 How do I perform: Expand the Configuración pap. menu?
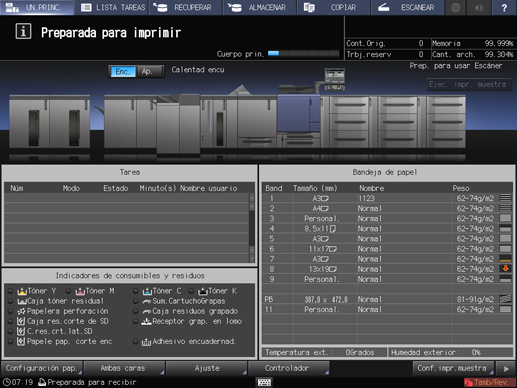tap(42, 368)
